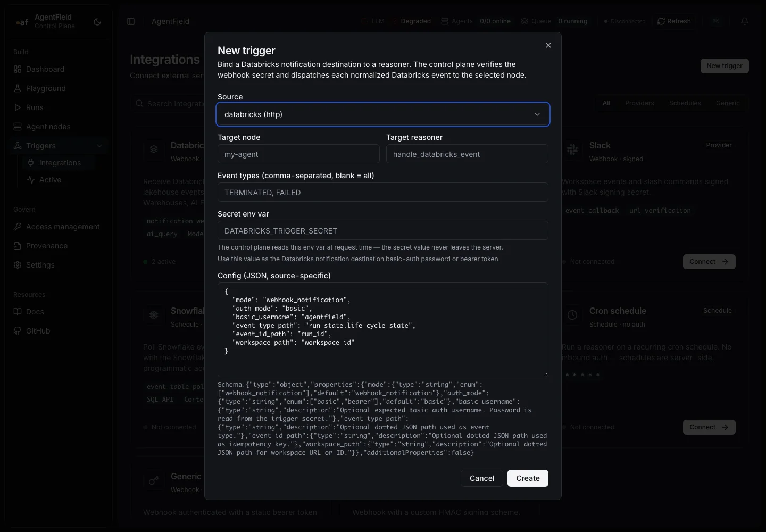Viewport: 766px width, 532px height.
Task: Click the Active pulse icon
Action: pyautogui.click(x=31, y=180)
